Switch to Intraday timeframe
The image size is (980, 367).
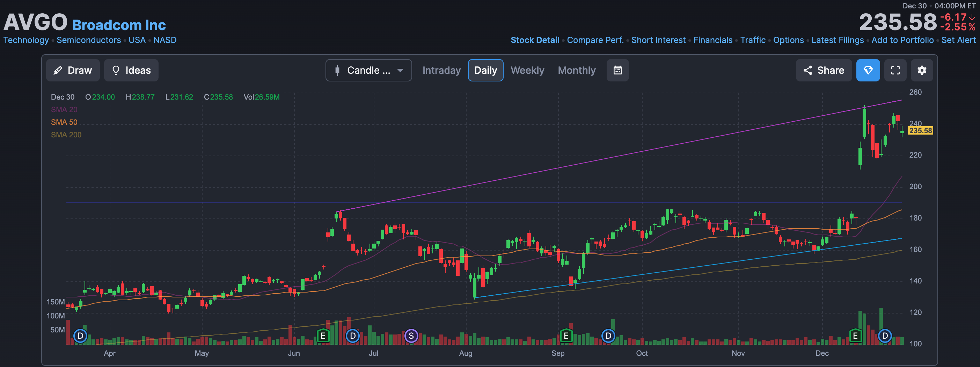441,71
